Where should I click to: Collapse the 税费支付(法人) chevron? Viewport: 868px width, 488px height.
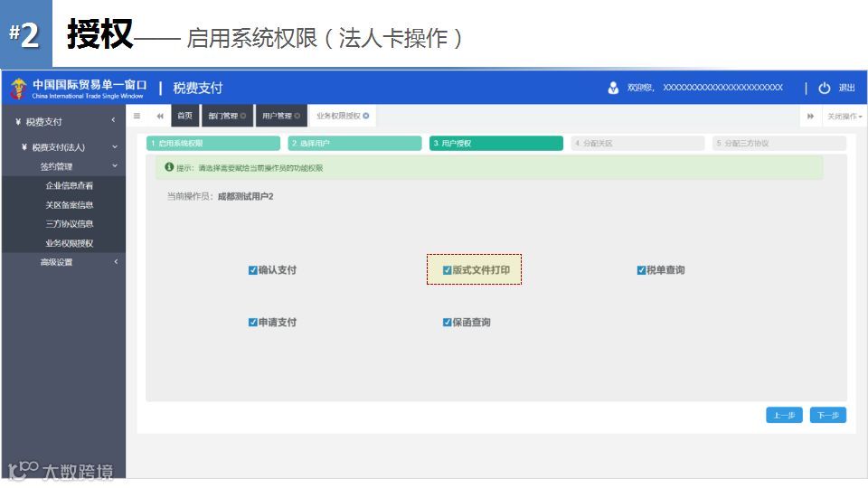pyautogui.click(x=115, y=146)
